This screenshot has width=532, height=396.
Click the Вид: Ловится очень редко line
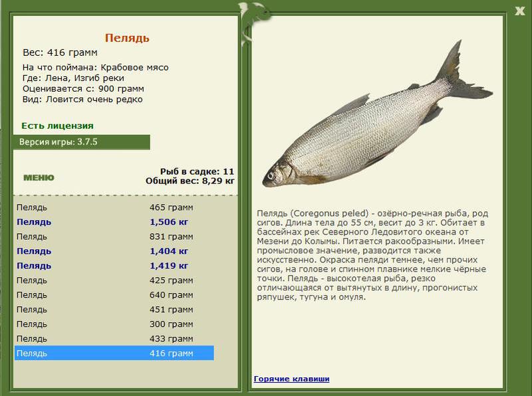(x=82, y=100)
